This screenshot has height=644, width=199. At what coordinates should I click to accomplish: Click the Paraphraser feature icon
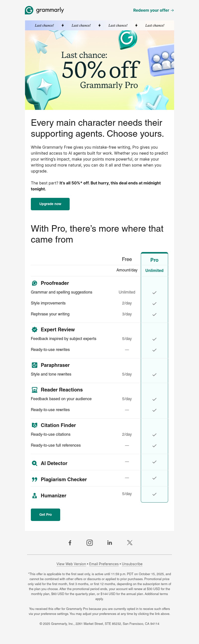(x=35, y=365)
